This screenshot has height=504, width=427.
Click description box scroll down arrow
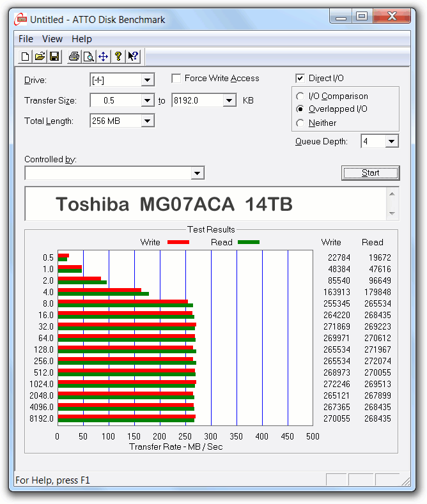click(392, 213)
